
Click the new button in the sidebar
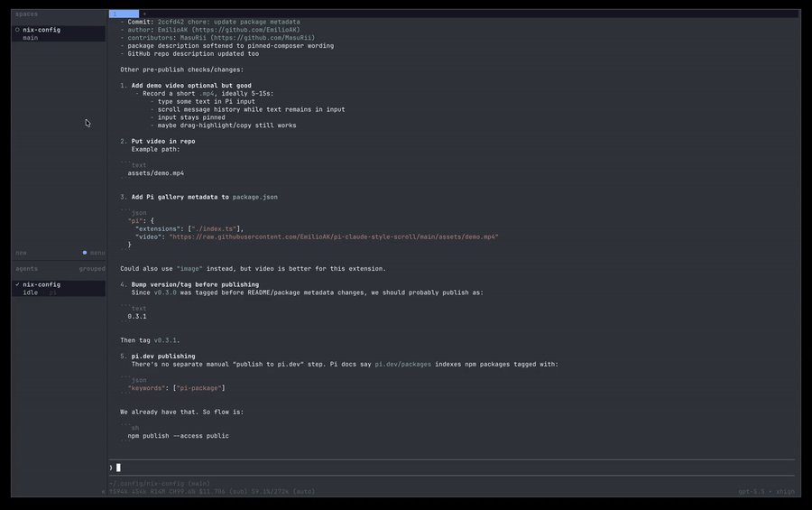pos(21,253)
